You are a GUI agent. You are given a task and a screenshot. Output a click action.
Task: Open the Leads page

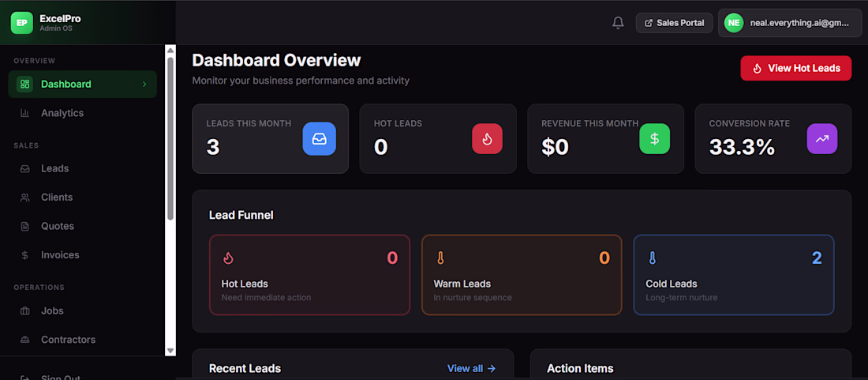(83, 168)
